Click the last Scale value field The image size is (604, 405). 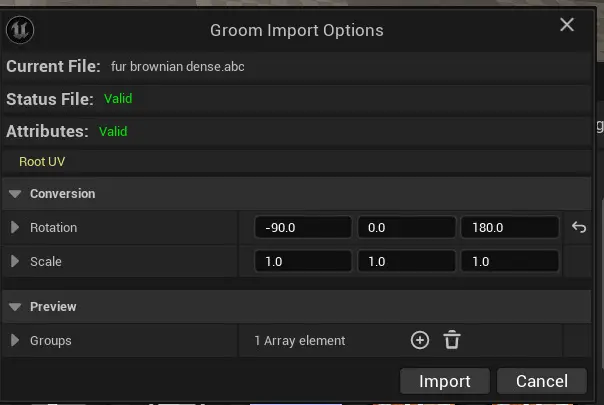pos(509,261)
